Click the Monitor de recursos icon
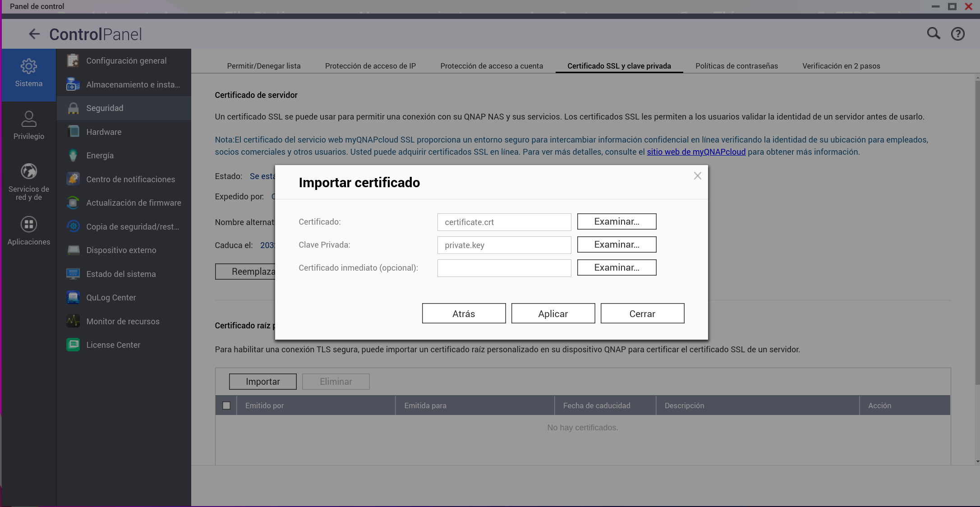Image resolution: width=980 pixels, height=507 pixels. (73, 321)
